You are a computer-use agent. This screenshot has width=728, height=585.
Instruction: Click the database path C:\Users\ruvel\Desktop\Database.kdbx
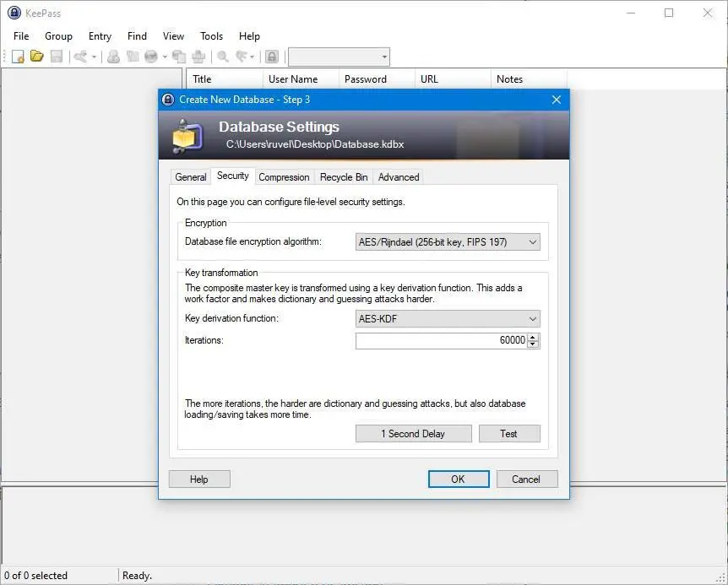pyautogui.click(x=315, y=144)
